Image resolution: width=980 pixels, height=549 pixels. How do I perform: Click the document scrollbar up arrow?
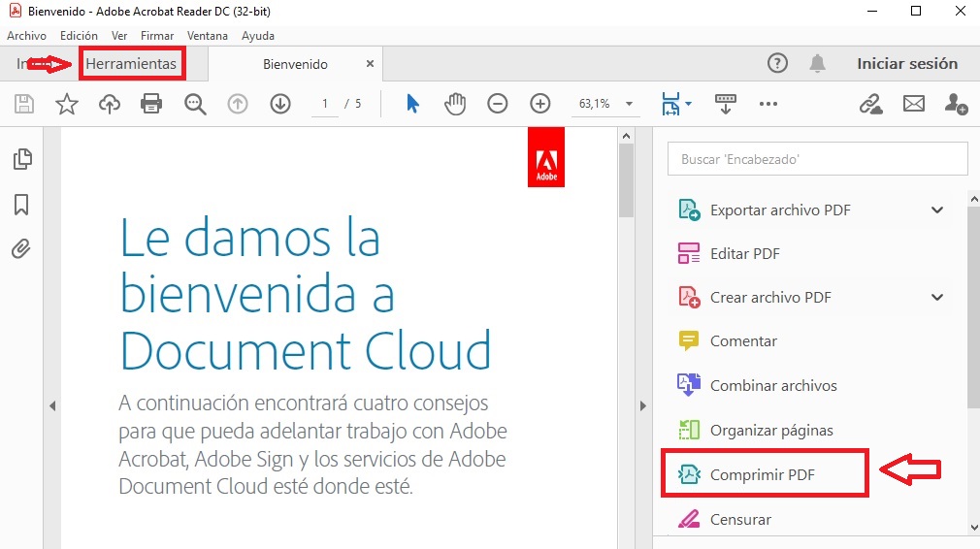point(626,136)
